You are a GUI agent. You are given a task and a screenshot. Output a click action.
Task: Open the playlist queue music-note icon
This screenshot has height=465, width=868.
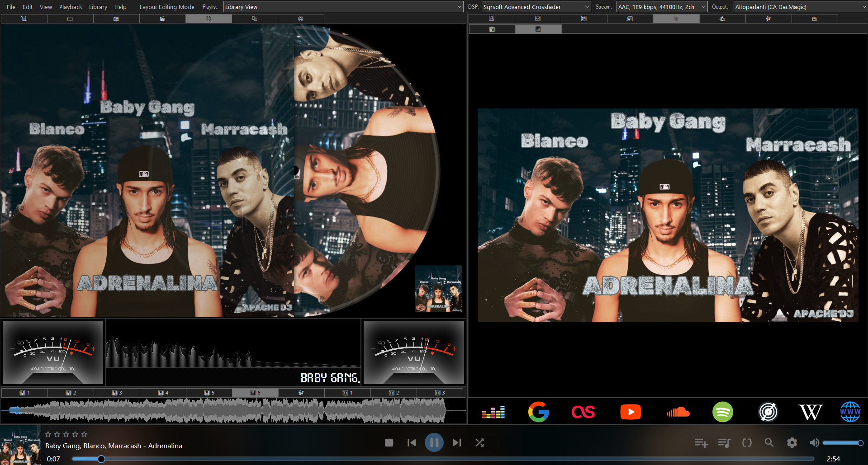(724, 443)
